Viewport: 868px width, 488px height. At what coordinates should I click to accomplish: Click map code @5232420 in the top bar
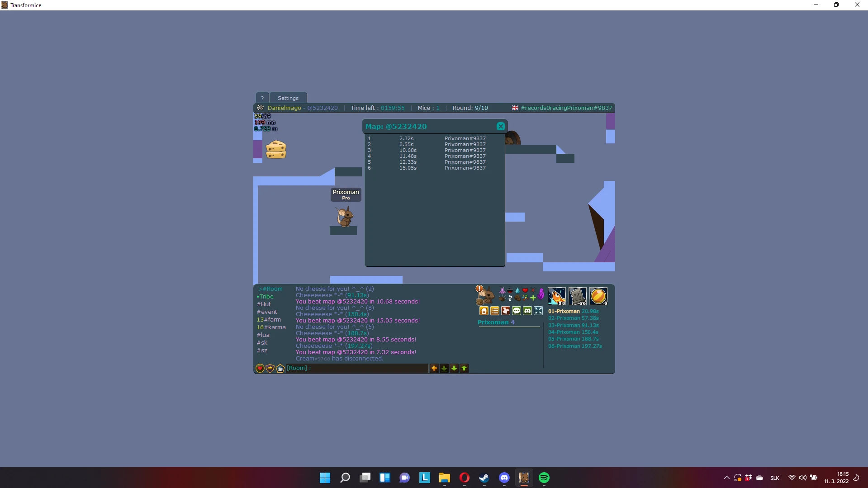[323, 108]
